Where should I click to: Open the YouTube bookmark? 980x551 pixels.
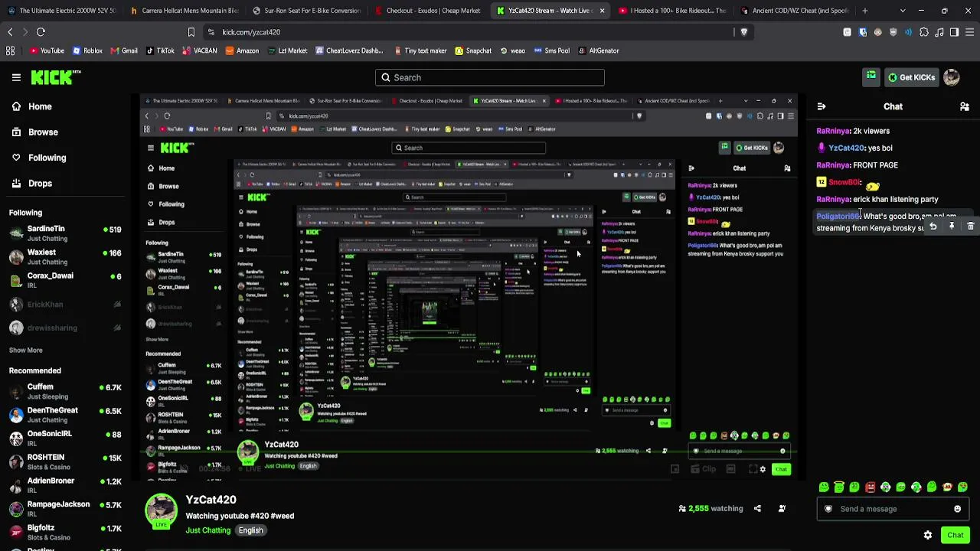point(47,51)
